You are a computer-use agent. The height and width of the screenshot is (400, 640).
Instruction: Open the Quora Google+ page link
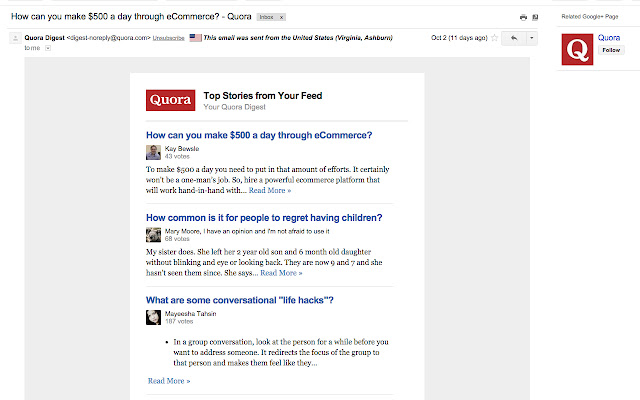609,38
